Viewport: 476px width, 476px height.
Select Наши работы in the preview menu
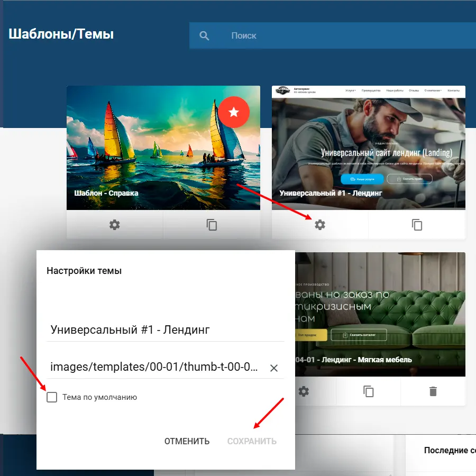394,90
